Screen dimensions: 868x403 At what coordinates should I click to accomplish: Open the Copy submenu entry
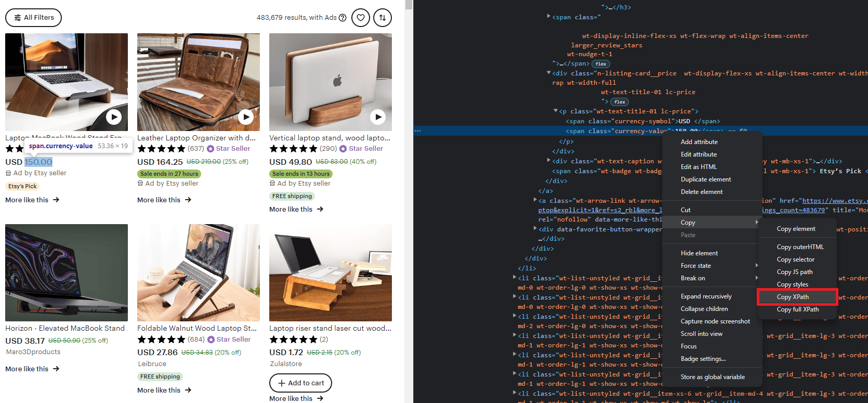pos(712,223)
